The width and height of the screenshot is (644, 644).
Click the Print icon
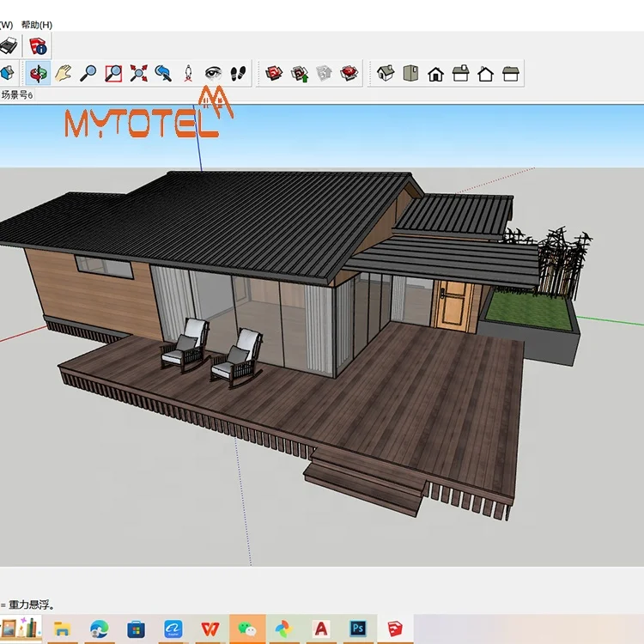tap(8, 46)
